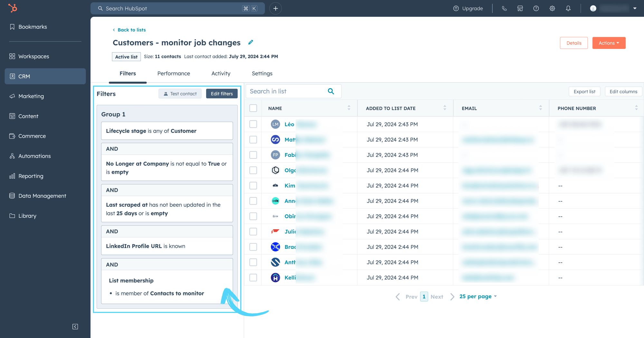Viewport: 644px width, 338px height.
Task: Open Bookmarks in the sidebar
Action: coord(33,27)
